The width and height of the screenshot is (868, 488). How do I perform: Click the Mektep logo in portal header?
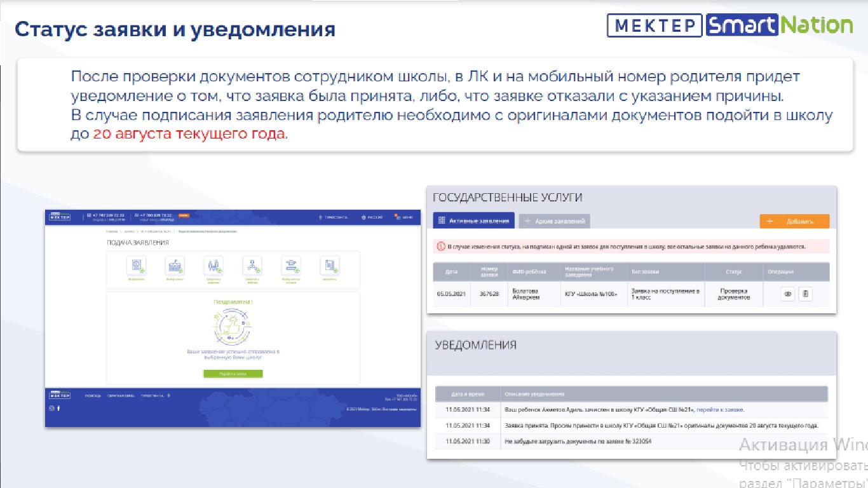[60, 217]
